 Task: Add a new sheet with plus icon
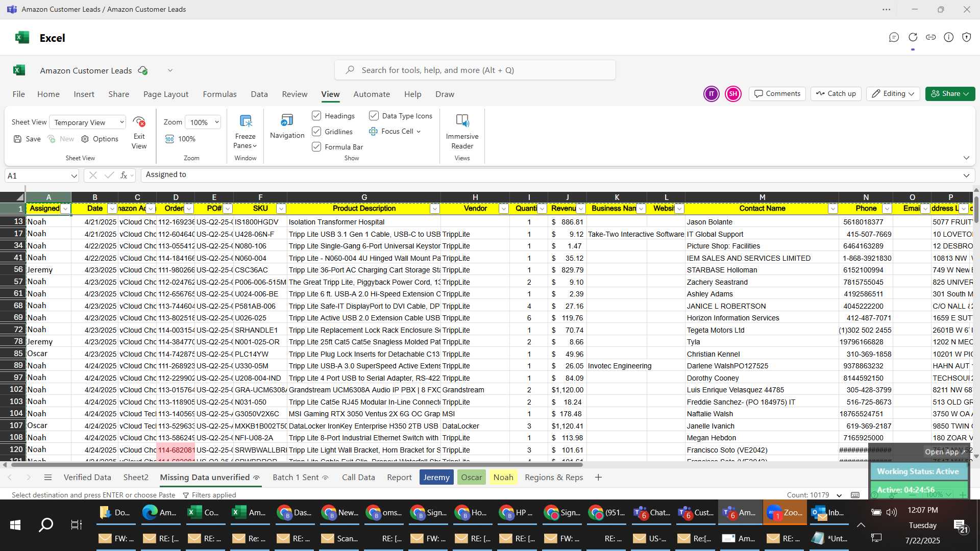598,478
